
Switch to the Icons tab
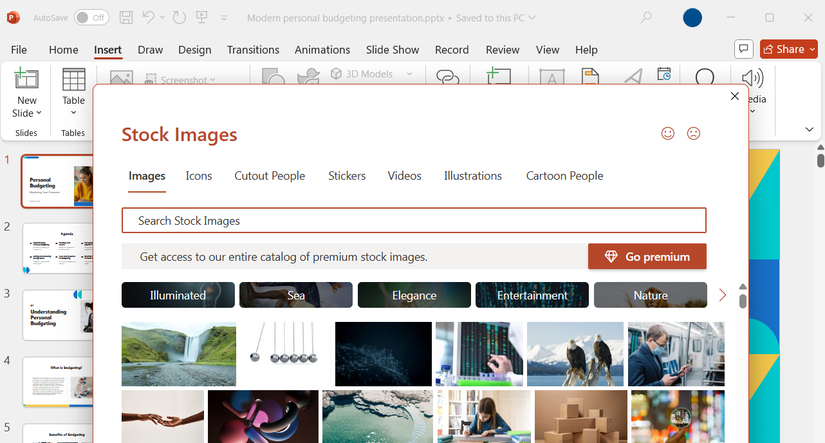199,176
